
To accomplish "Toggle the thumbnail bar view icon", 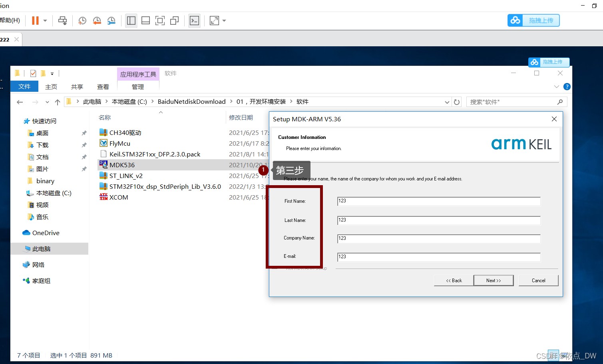I will pos(145,20).
